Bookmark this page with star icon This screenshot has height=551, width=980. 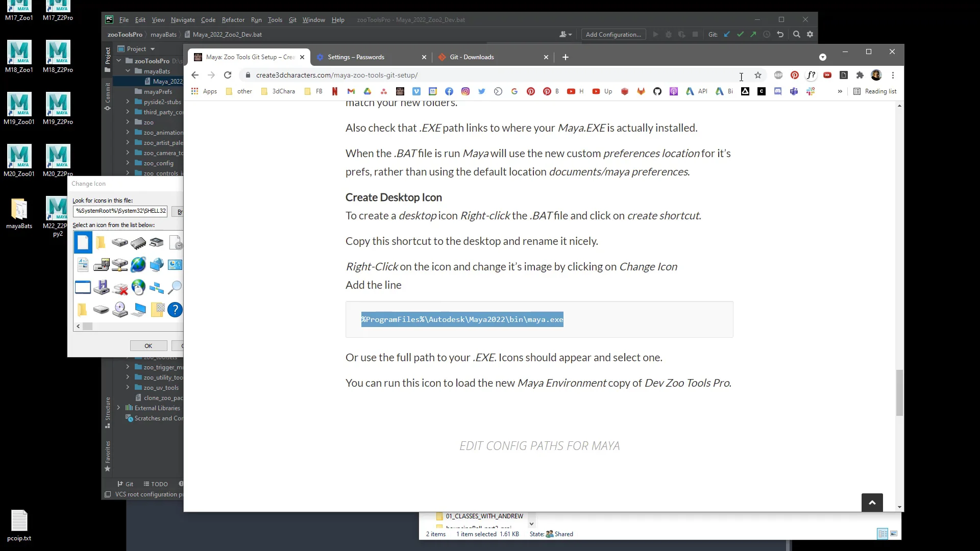click(758, 75)
